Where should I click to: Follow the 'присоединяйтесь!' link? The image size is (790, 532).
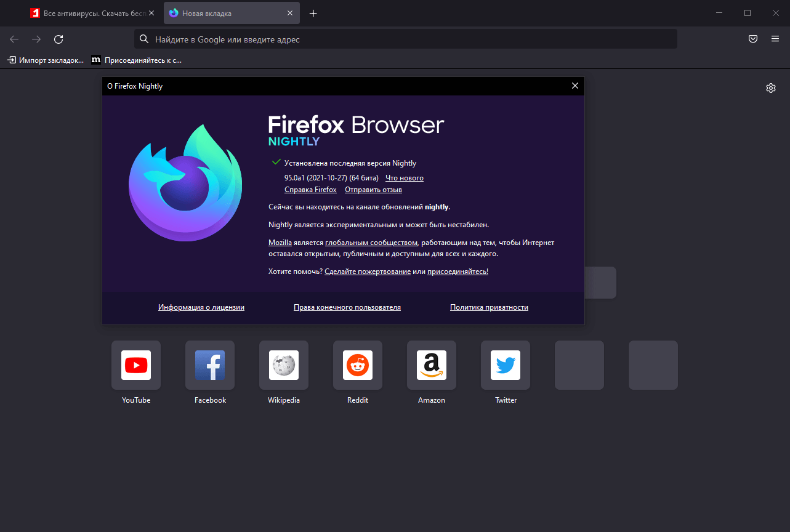(x=457, y=272)
